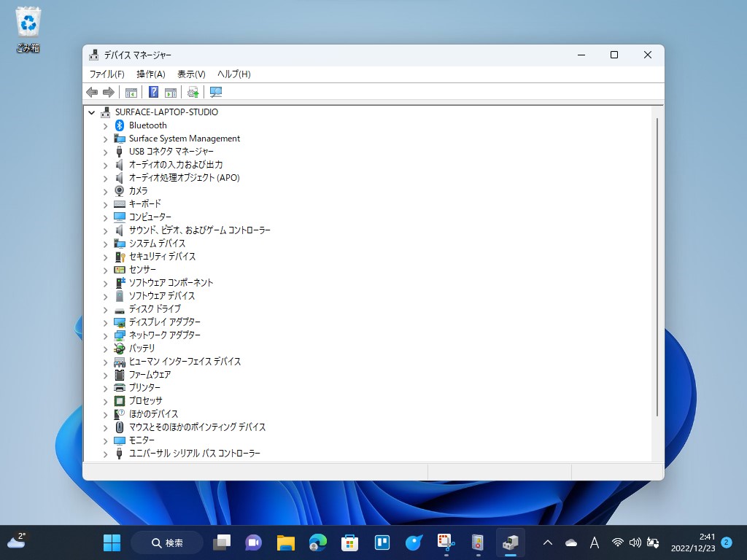Viewport: 747px width, 560px height.
Task: Click the weather widget on the taskbar
Action: (18, 542)
